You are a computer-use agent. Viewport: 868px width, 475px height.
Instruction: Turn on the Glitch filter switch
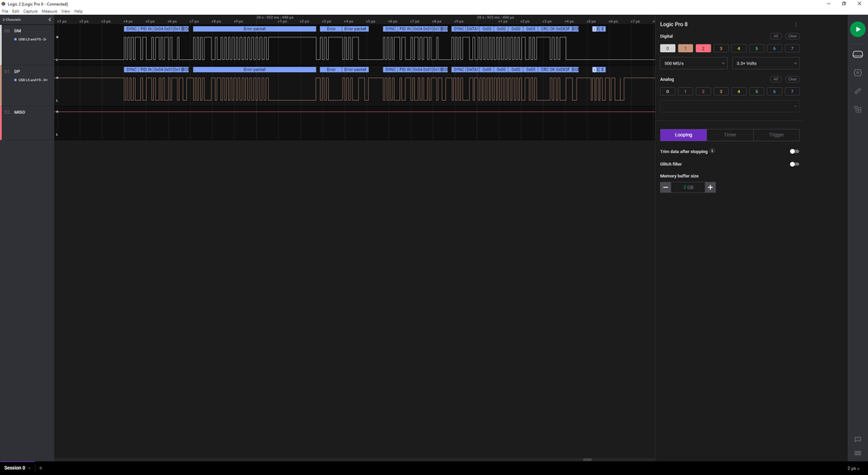tap(794, 164)
